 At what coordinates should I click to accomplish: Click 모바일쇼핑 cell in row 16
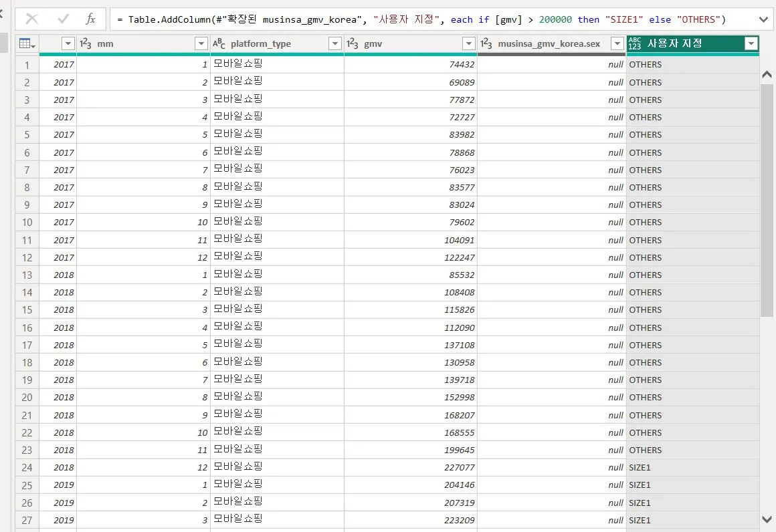pyautogui.click(x=277, y=327)
